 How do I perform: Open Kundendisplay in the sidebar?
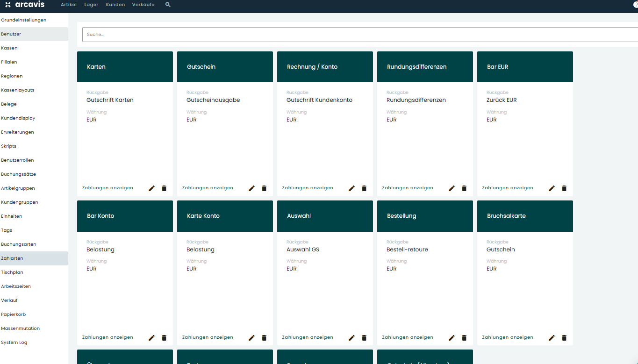coord(34,118)
